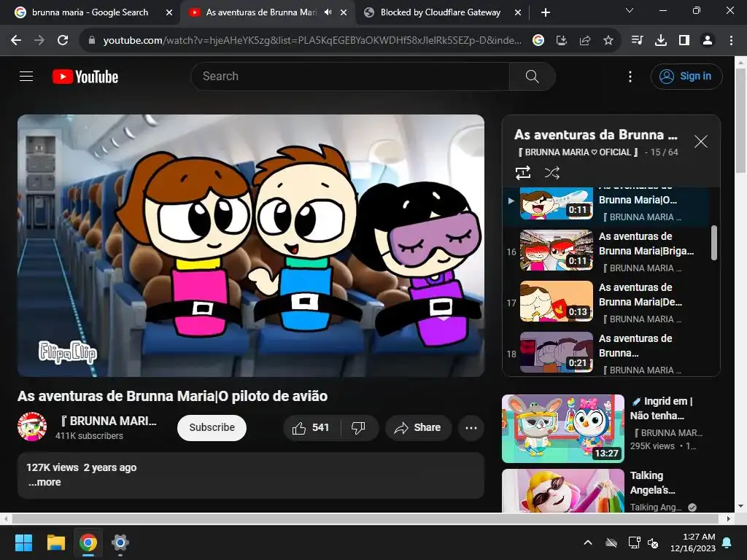747x560 pixels.
Task: Show hidden system tray icons
Action: tap(588, 542)
